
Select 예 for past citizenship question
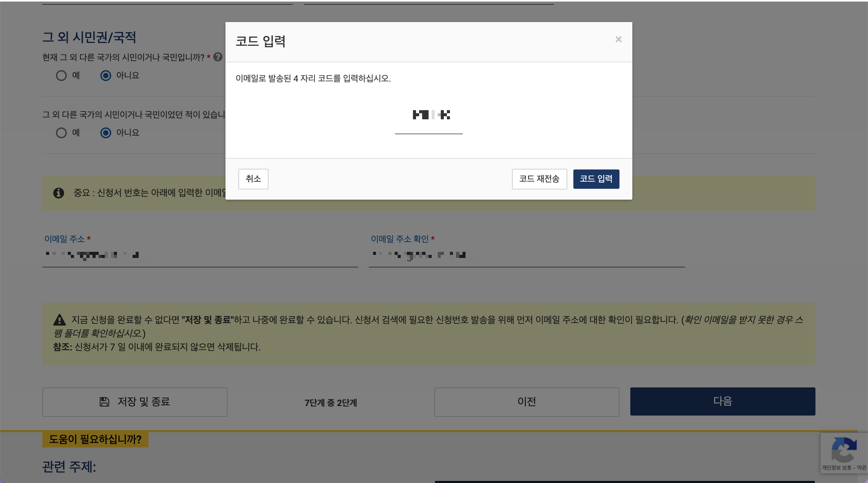(61, 133)
